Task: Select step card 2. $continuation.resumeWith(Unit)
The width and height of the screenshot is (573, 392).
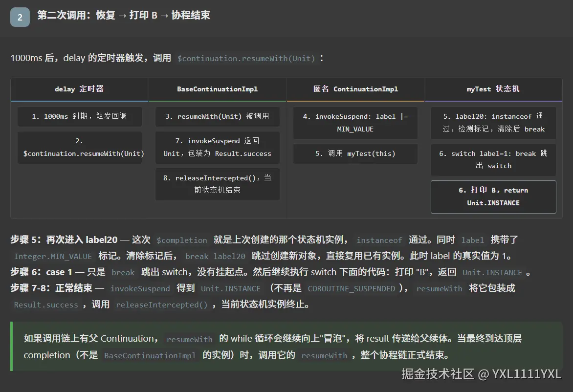Action: click(x=79, y=147)
